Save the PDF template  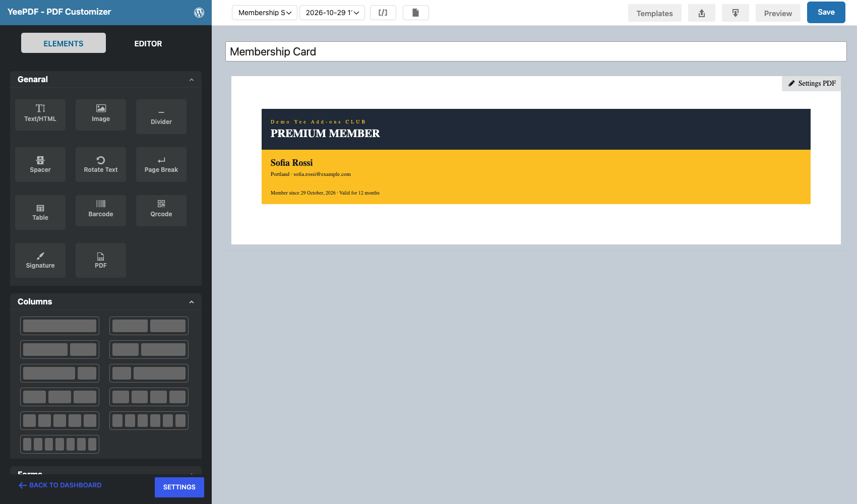click(826, 12)
